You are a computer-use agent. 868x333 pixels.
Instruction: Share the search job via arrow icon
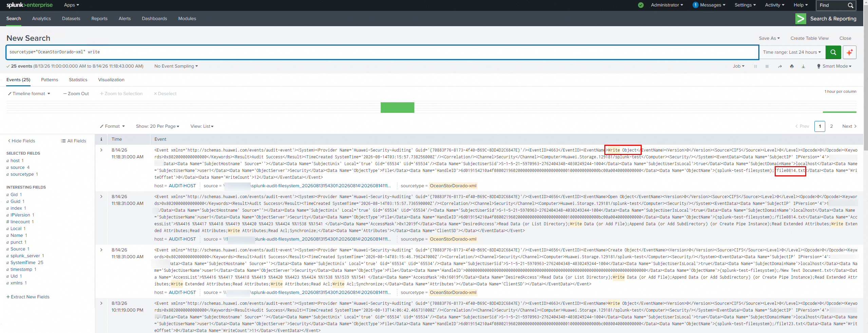780,66
